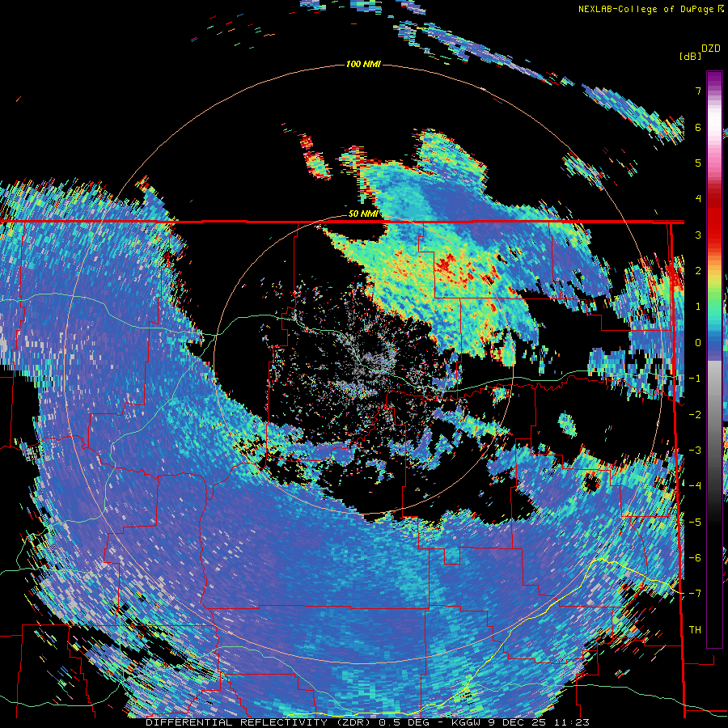
Task: Click the -5 value on color scale
Action: point(695,523)
